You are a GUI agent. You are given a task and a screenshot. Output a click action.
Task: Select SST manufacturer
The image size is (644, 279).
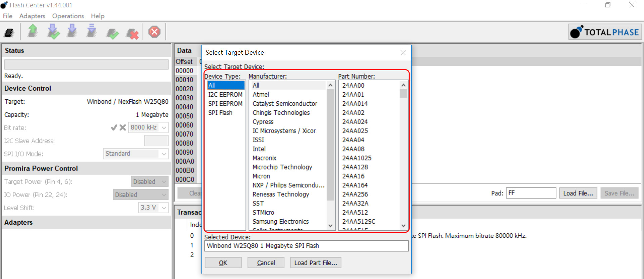pos(258,203)
